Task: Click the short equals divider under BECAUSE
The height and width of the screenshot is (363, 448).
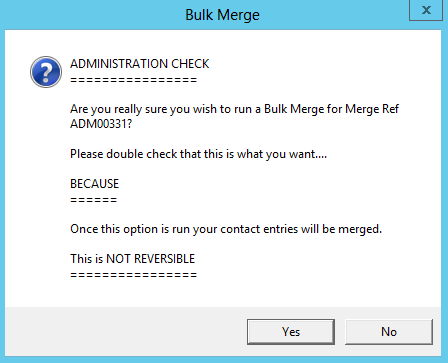Action: 94,200
